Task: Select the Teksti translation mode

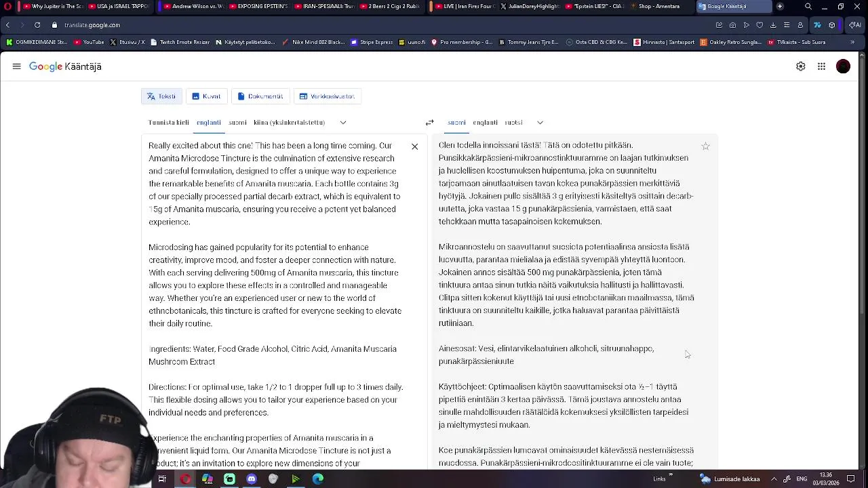Action: pos(161,96)
